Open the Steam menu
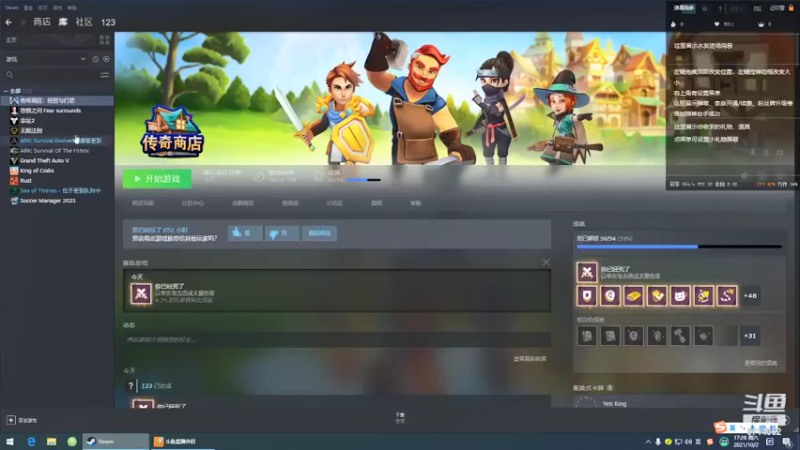800x450 pixels. point(11,8)
